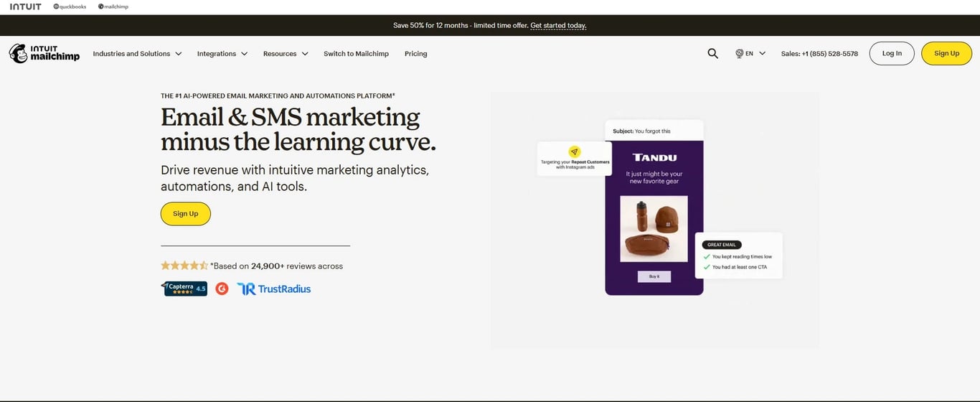Click the Targeting your Repeat Customers card
The height and width of the screenshot is (402, 980).
point(575,159)
